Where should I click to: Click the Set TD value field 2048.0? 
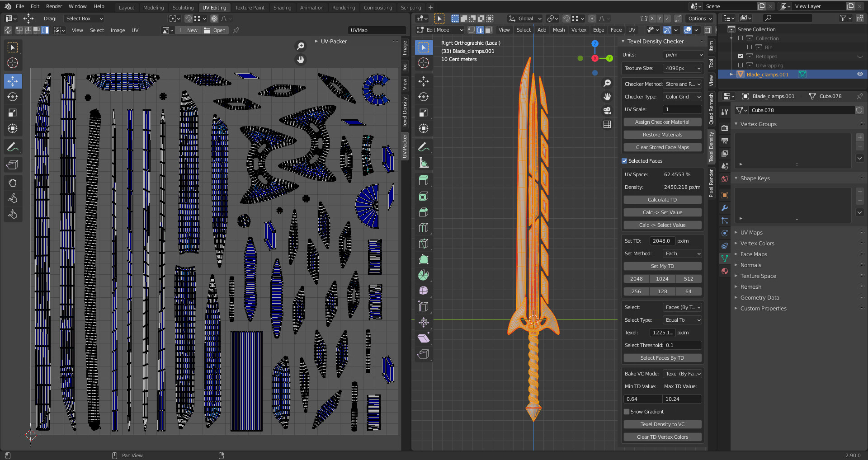point(661,241)
